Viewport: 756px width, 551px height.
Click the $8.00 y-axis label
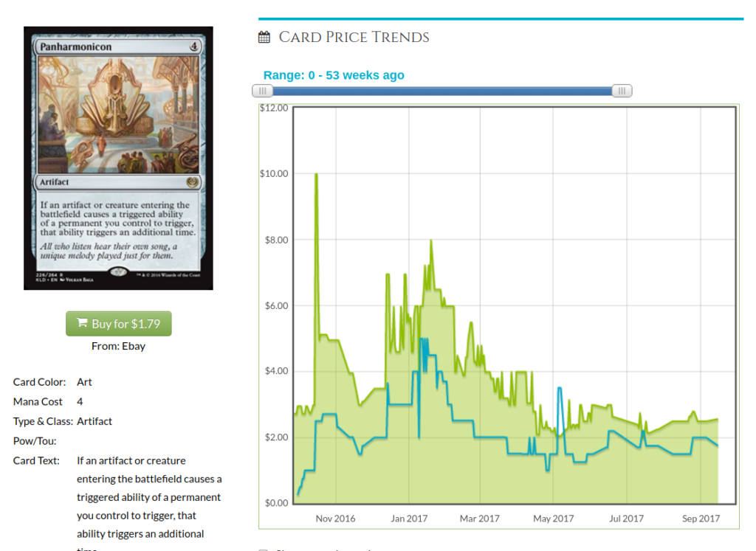[276, 240]
